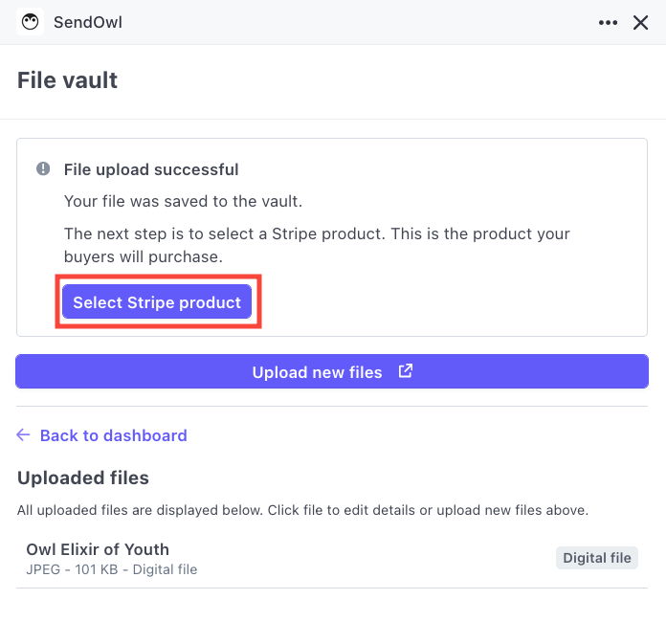Click the File vault page heading

(67, 80)
